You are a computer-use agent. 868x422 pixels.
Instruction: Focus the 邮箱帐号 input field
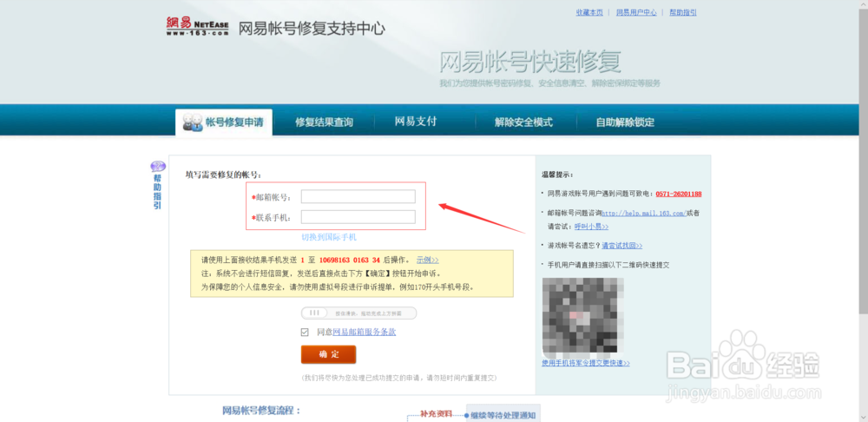pos(358,196)
